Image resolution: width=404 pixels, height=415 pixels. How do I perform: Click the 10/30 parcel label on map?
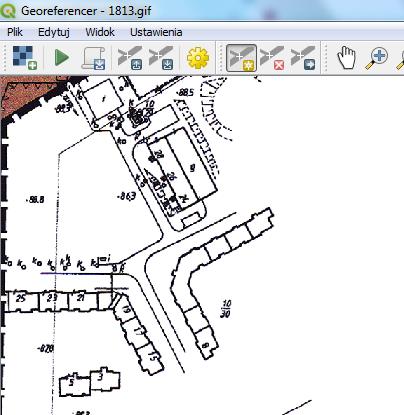click(226, 309)
